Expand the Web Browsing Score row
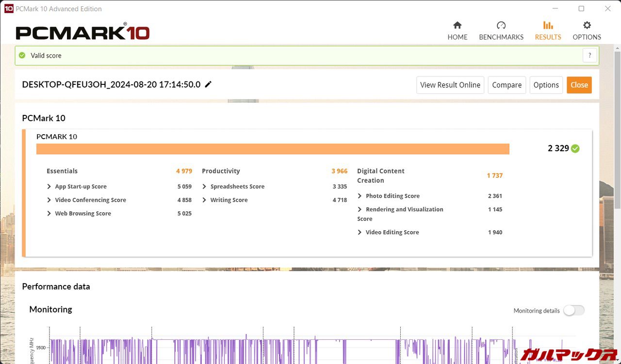Viewport: 621px width, 364px height. click(x=49, y=214)
